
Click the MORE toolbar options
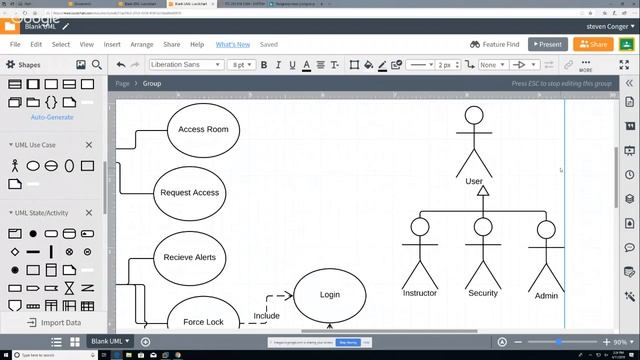point(586,66)
